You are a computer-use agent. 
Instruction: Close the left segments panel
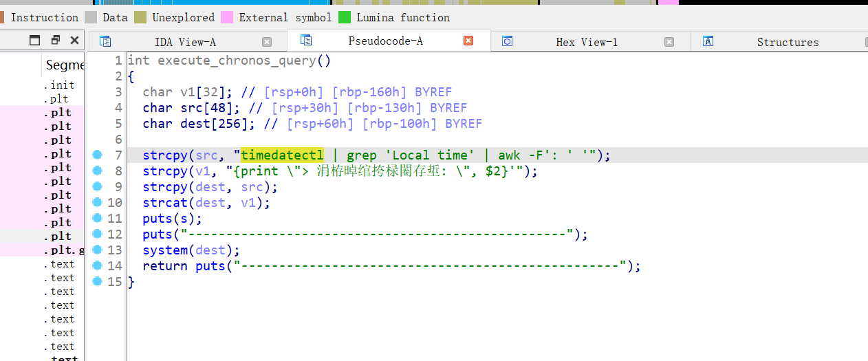tap(74, 41)
